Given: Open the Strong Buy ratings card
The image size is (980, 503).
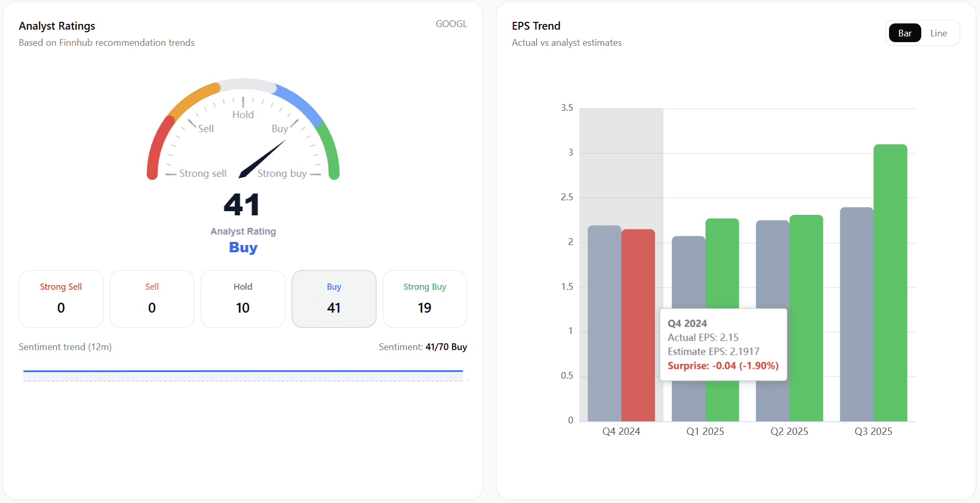Looking at the screenshot, I should (x=424, y=299).
